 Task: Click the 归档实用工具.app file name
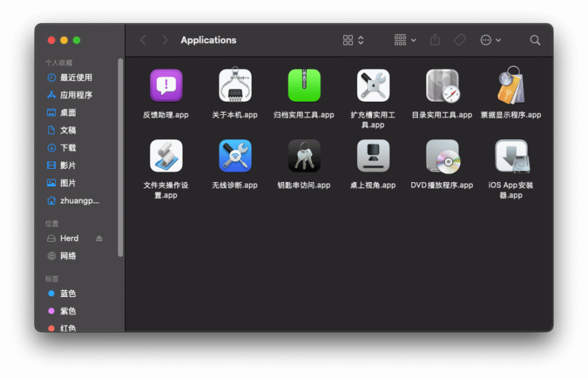pos(304,115)
